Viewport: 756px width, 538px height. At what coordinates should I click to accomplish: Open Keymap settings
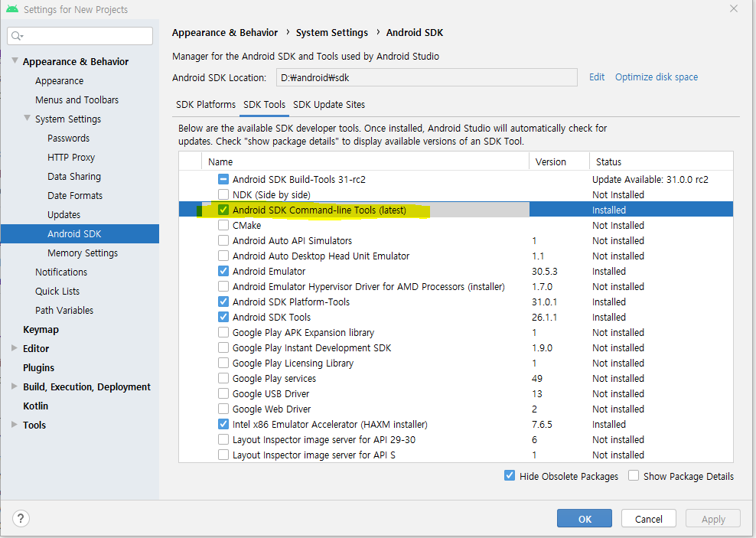coord(41,329)
